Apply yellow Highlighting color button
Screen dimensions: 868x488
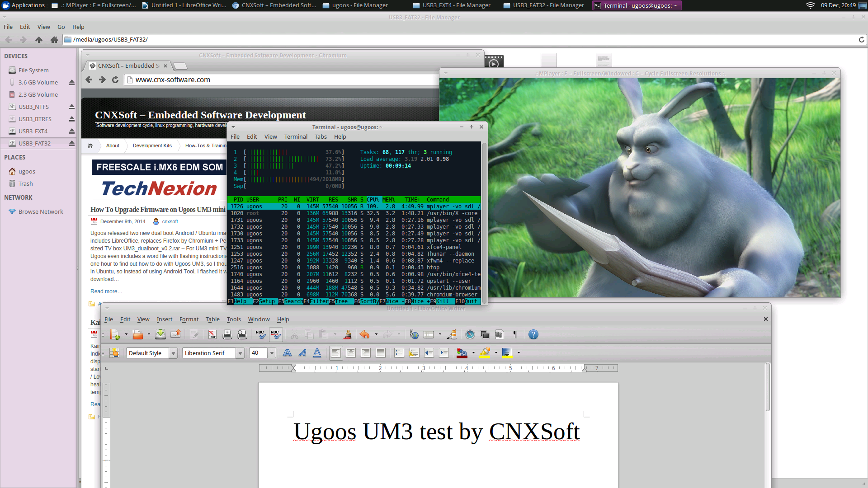tap(485, 353)
